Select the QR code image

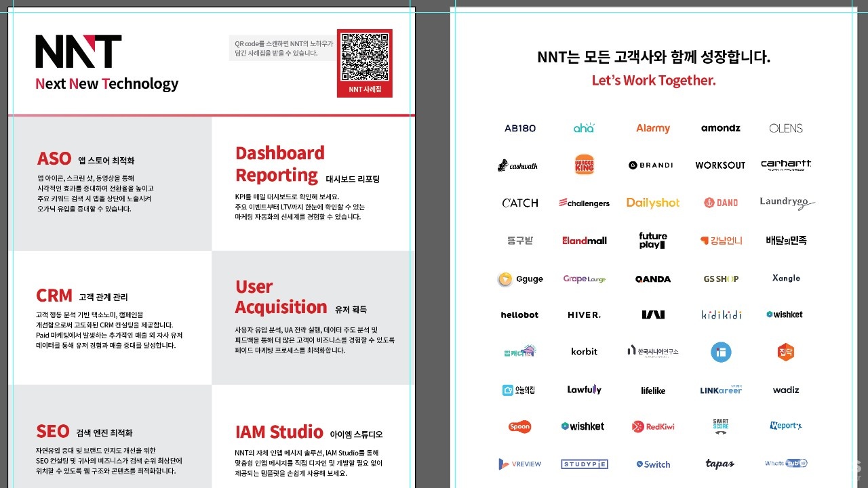(364, 57)
